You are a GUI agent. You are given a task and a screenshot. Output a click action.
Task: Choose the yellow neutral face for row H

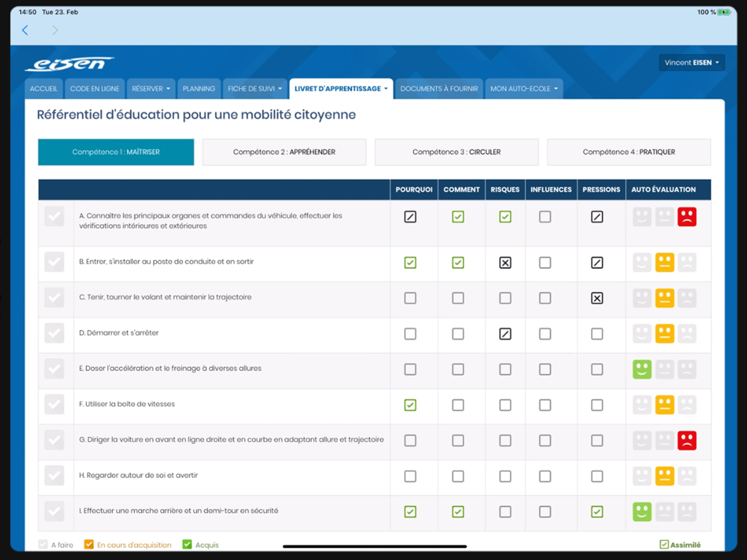(x=664, y=476)
